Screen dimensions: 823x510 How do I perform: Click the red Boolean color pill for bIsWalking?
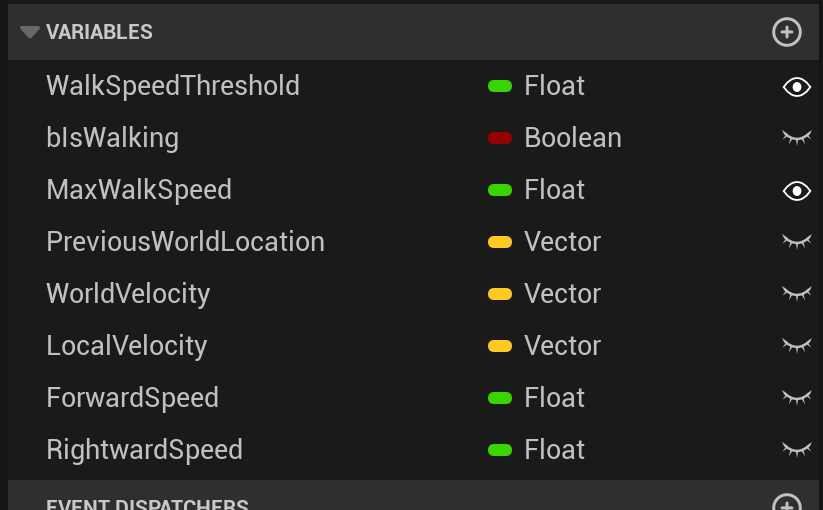pyautogui.click(x=500, y=138)
